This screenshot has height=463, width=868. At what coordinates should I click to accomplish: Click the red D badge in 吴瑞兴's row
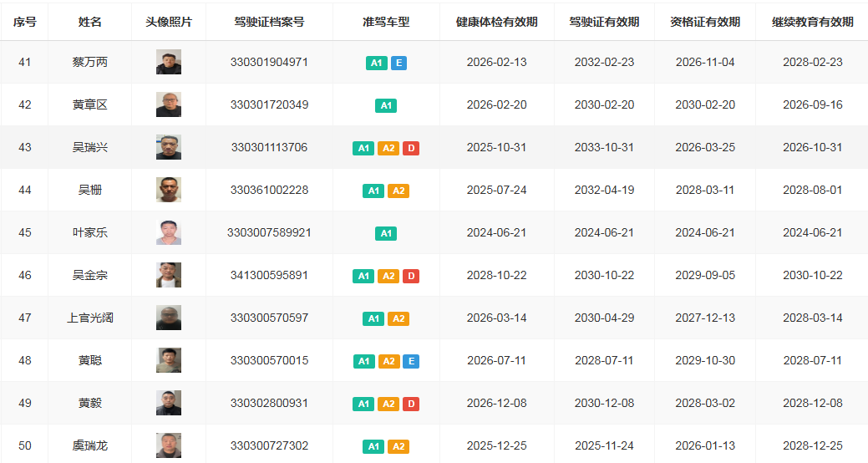[410, 148]
